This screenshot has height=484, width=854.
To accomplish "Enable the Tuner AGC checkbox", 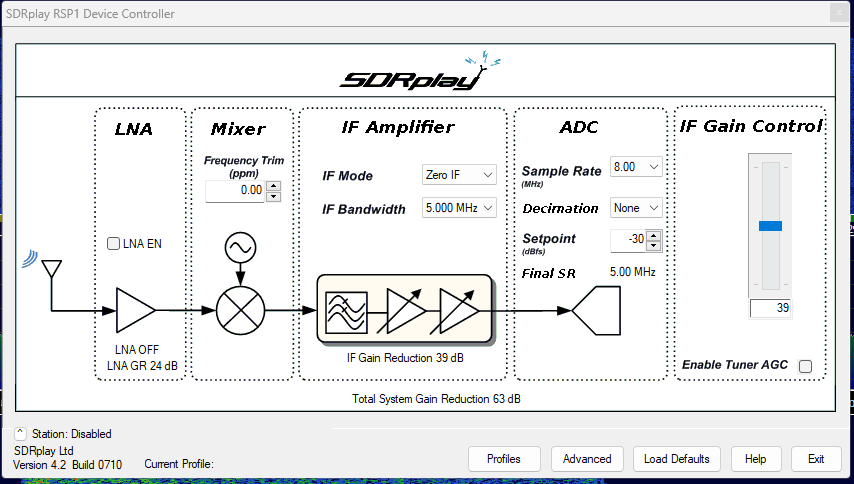I will pos(805,366).
